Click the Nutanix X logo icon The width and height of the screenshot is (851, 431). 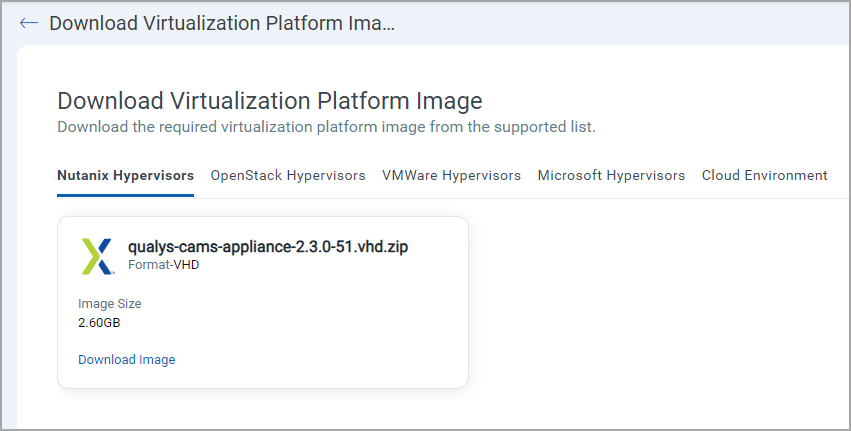pyautogui.click(x=98, y=256)
